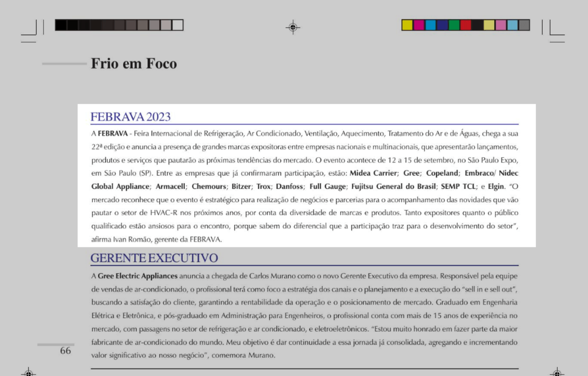Click the yellow swatch starting the color bar
The image size is (588, 376).
(x=407, y=25)
